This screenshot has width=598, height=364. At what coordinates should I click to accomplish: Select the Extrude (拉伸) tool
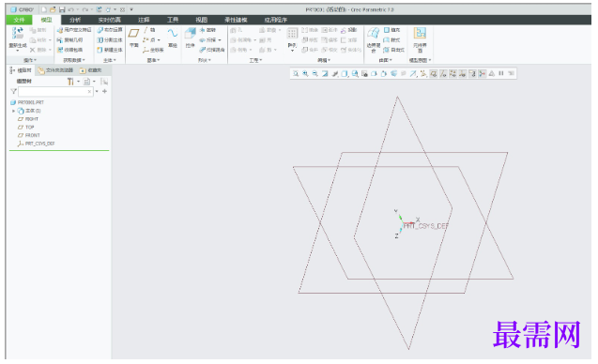(x=190, y=37)
